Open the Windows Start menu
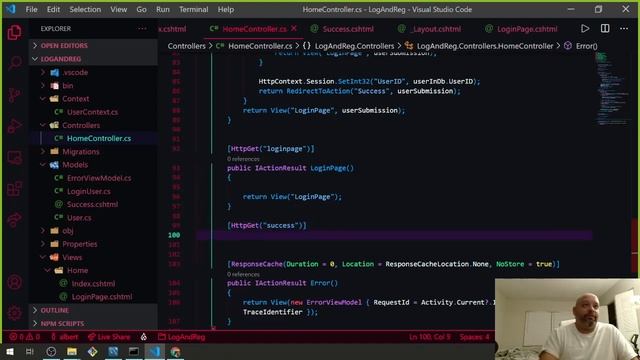The width and height of the screenshot is (640, 360). pos(9,351)
